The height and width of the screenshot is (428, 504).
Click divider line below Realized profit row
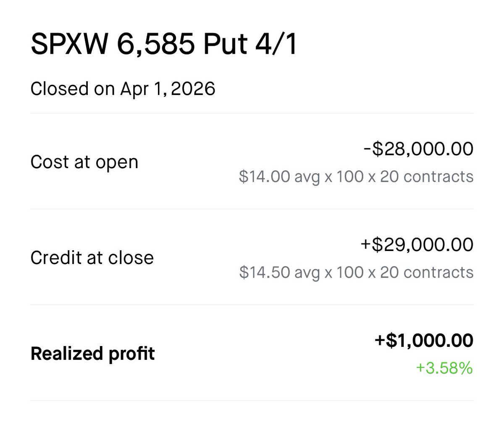point(252,401)
